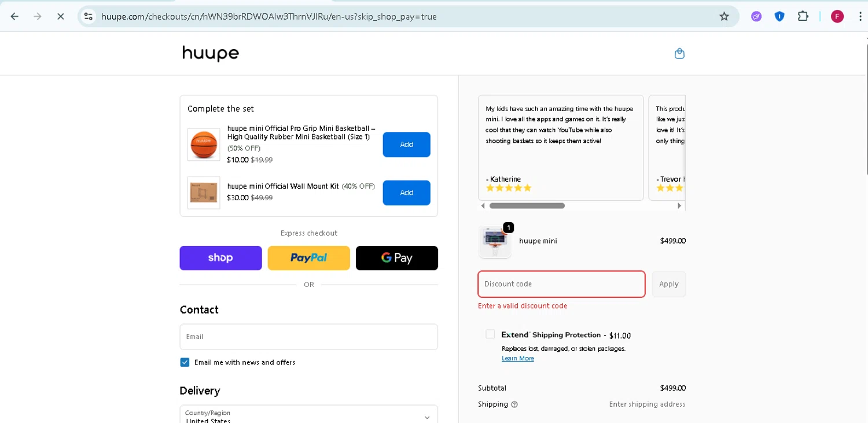Open the purple browser extension icon
The image size is (868, 423).
pyautogui.click(x=756, y=16)
